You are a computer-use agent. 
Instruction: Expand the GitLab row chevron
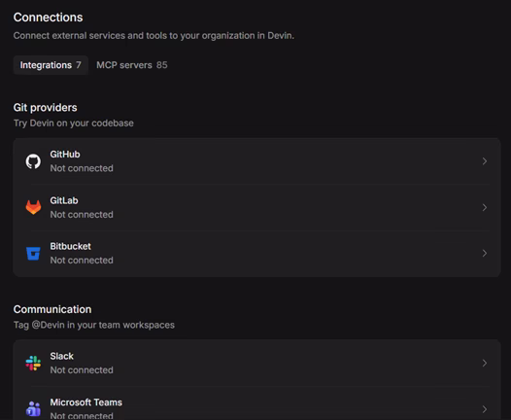(x=485, y=207)
